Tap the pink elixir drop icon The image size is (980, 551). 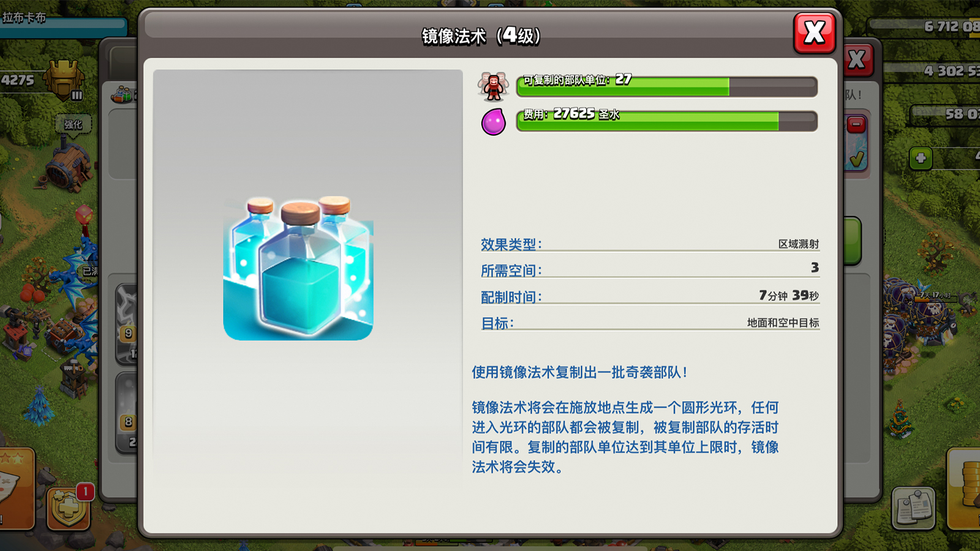[494, 121]
